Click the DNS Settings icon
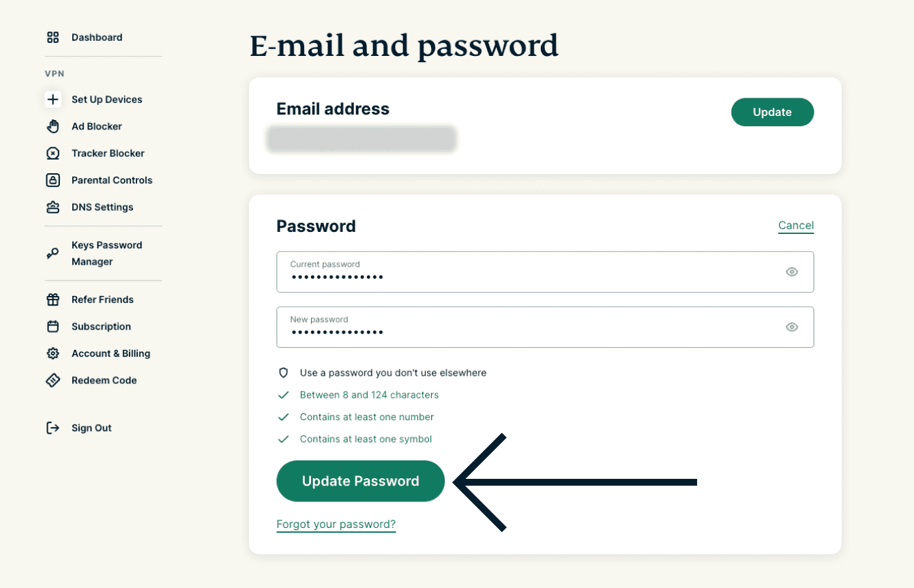This screenshot has width=914, height=588. point(53,207)
